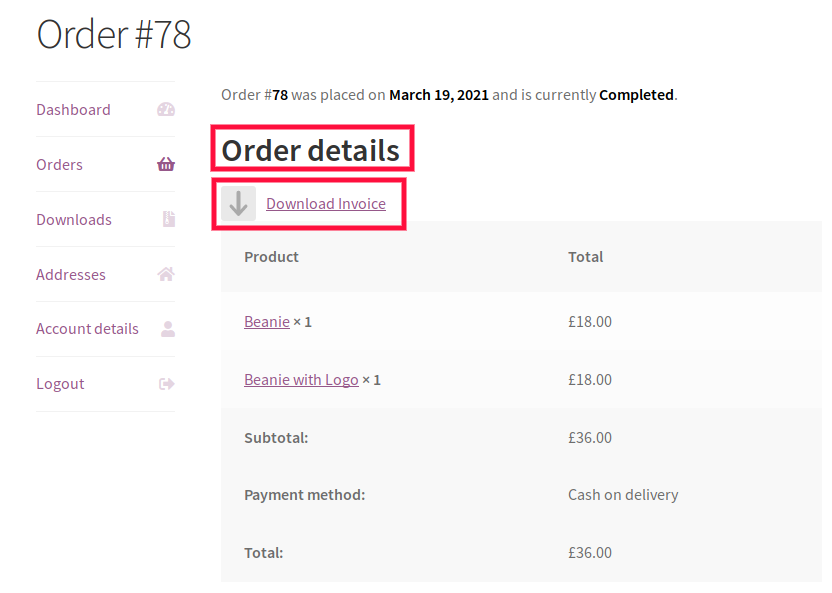Select the Orders basket icon
This screenshot has width=832, height=593.
click(x=164, y=164)
